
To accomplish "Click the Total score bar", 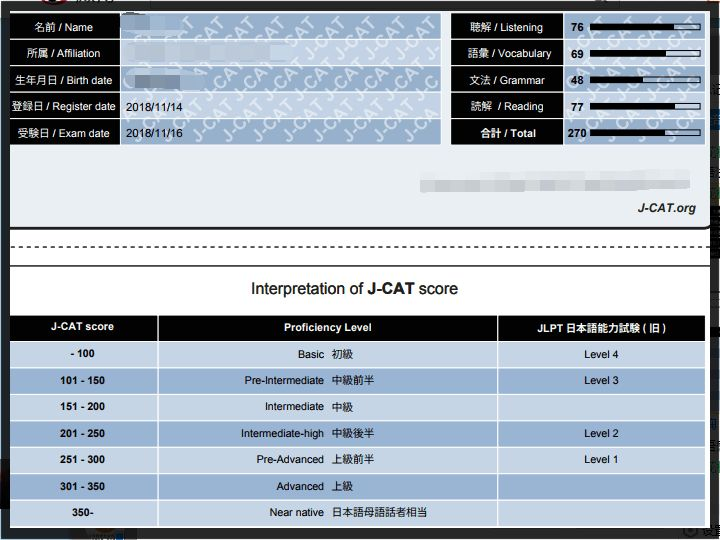I will (x=645, y=133).
